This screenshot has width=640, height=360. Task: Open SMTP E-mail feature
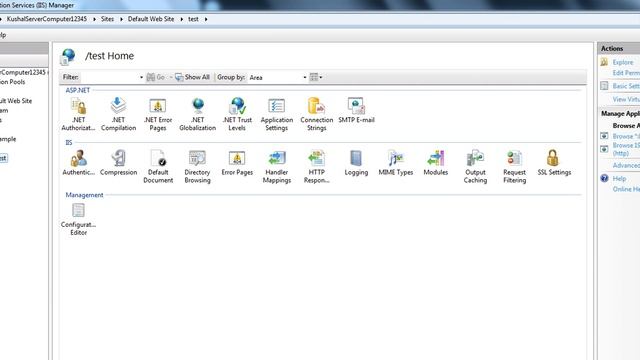[x=356, y=110]
